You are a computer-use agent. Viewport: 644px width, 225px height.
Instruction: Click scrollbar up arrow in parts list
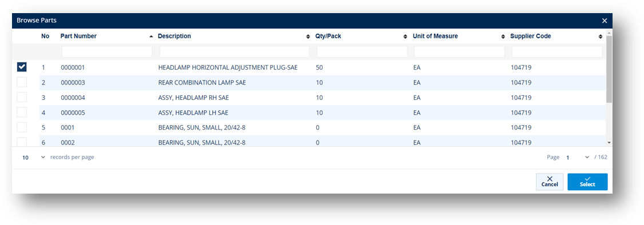609,33
